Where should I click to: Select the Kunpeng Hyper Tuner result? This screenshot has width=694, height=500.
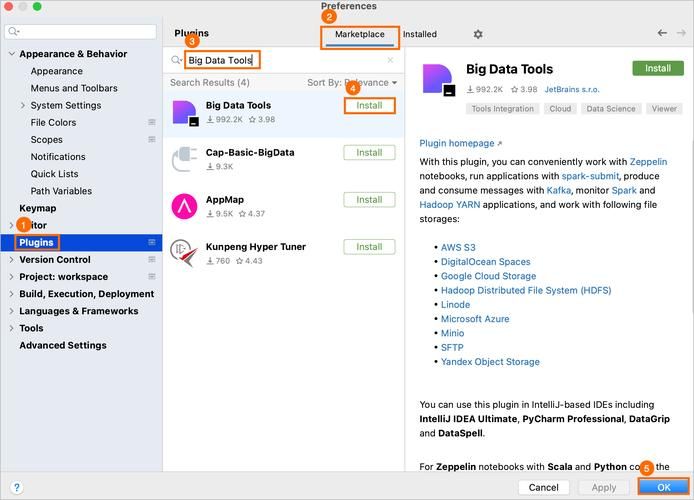coord(283,253)
